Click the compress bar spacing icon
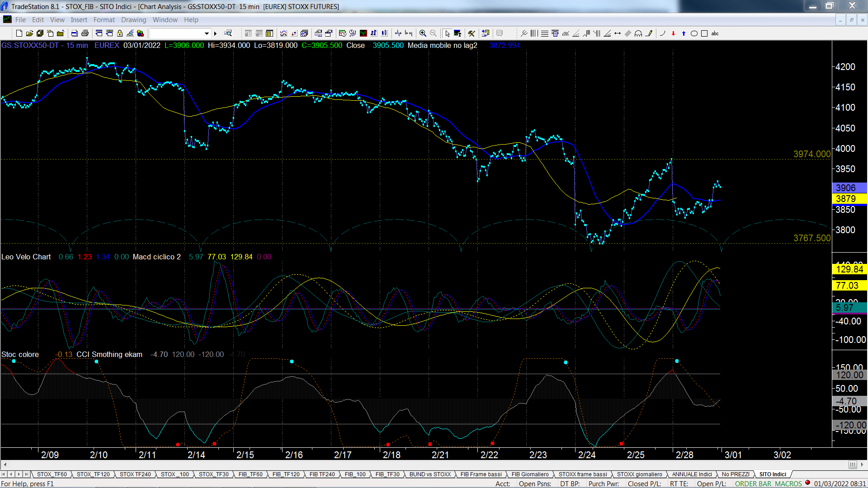Image resolution: width=868 pixels, height=488 pixels. click(398, 33)
